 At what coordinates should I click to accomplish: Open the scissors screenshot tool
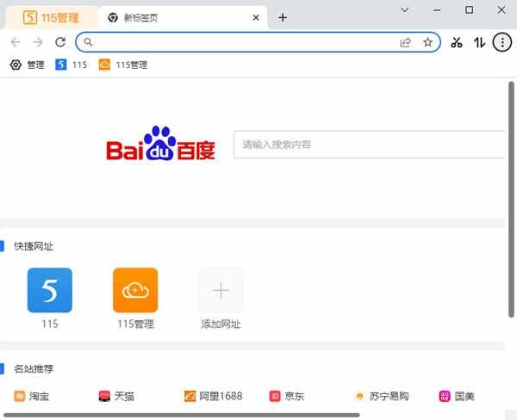[x=457, y=41]
